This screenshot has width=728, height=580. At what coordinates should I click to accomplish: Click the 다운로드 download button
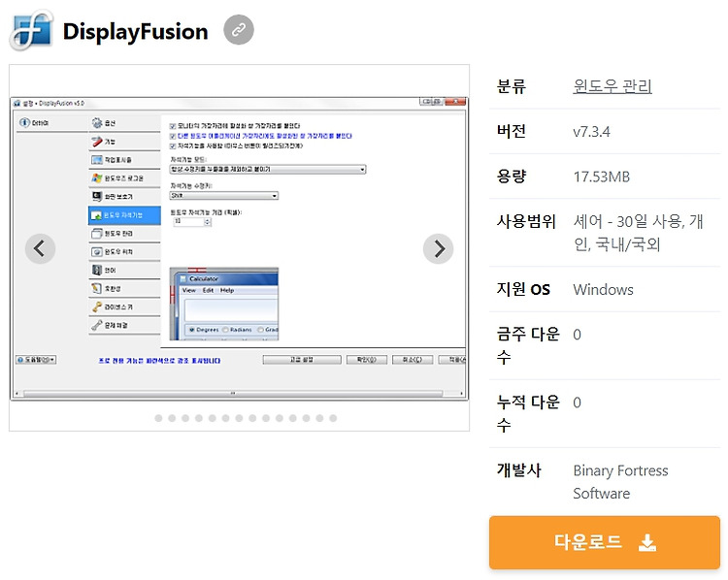click(x=605, y=542)
